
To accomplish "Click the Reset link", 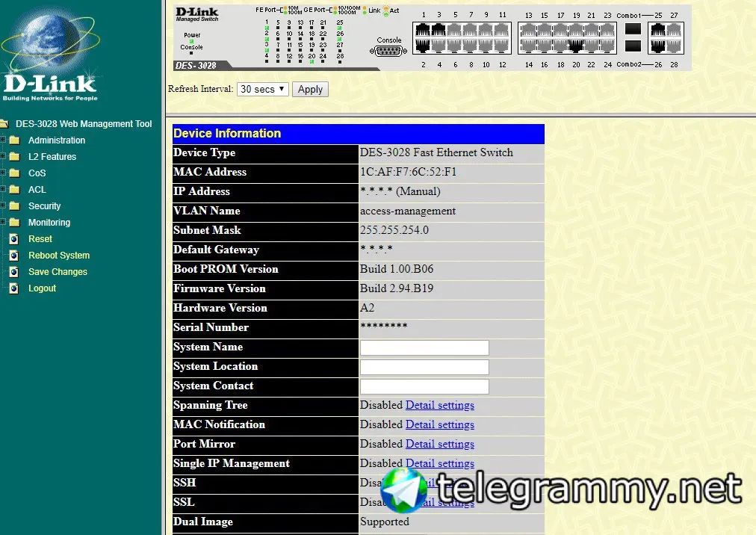I will click(40, 239).
